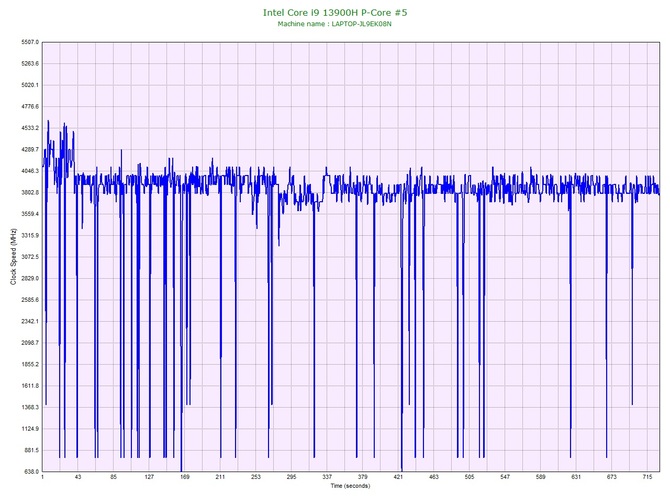Click the x-axis tick label 295
670x503 pixels.
click(291, 477)
